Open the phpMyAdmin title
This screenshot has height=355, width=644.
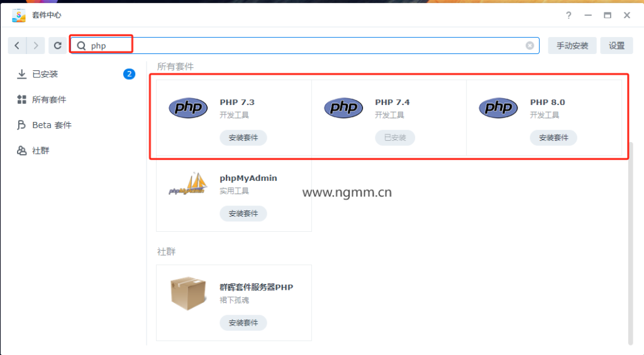248,178
